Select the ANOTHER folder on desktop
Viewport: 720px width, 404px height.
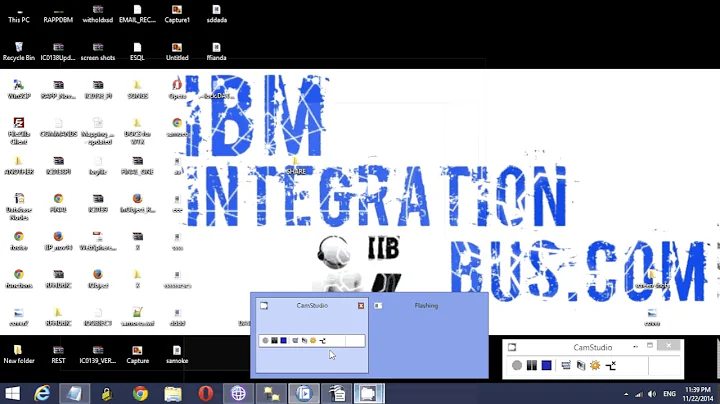click(19, 165)
